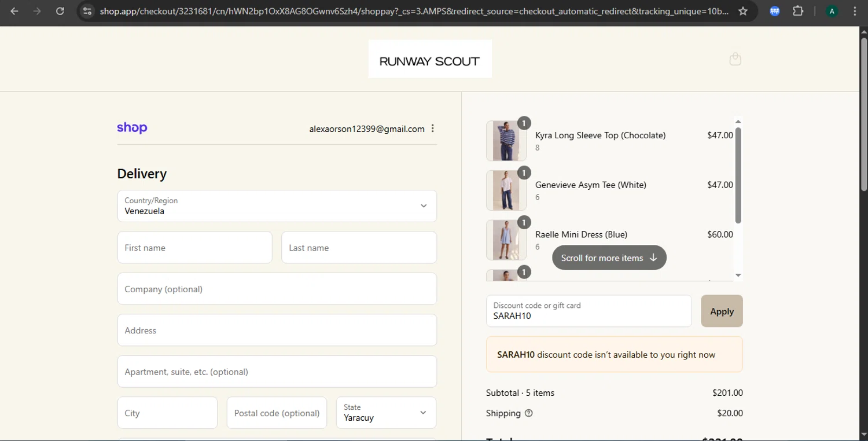Open account options next to email address

tap(433, 128)
